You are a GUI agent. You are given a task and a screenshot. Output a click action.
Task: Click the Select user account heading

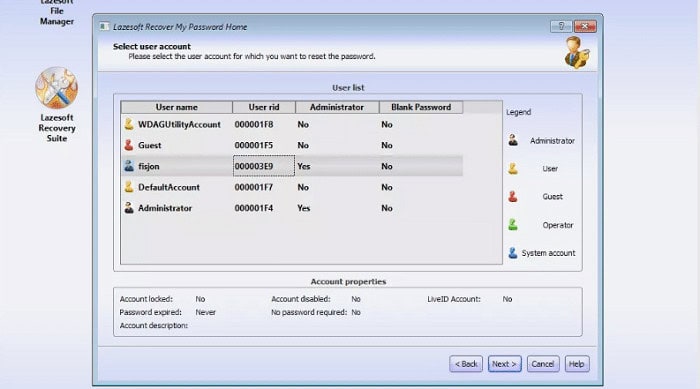pyautogui.click(x=152, y=46)
